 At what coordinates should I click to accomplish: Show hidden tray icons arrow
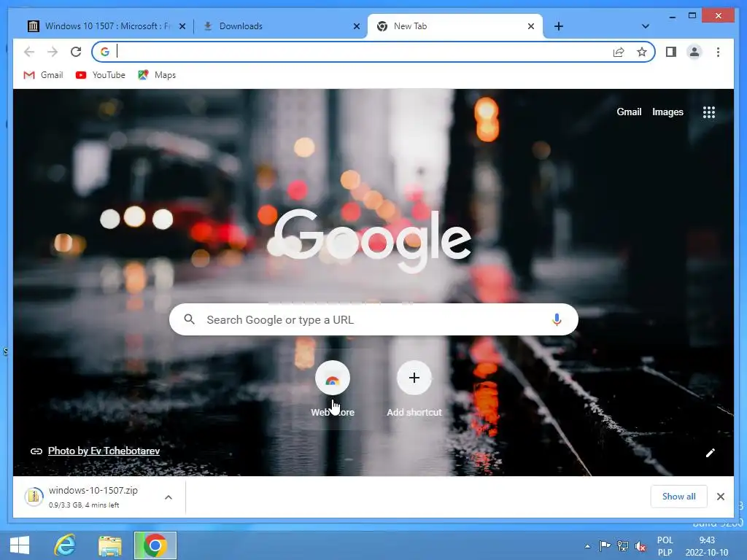click(x=587, y=546)
